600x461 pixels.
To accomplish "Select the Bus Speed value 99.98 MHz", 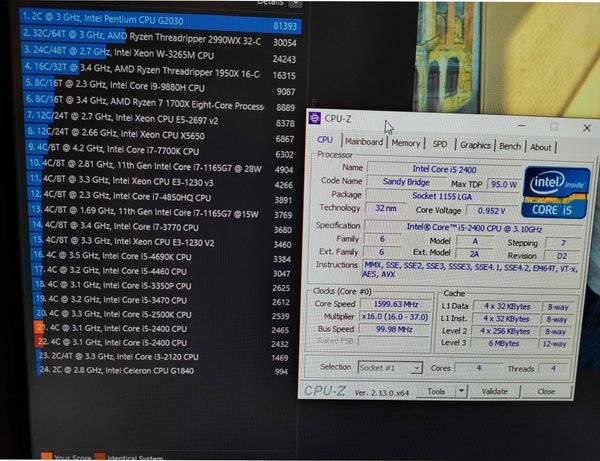I will [x=394, y=329].
